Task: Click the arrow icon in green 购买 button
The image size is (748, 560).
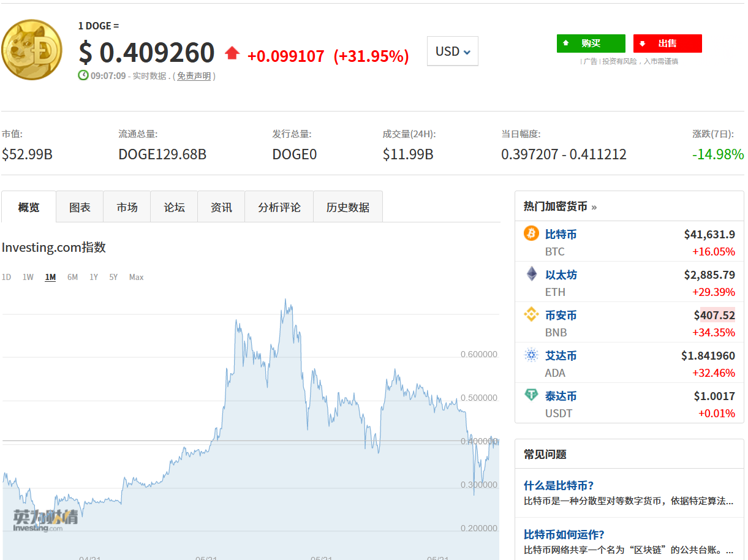Action: [566, 44]
